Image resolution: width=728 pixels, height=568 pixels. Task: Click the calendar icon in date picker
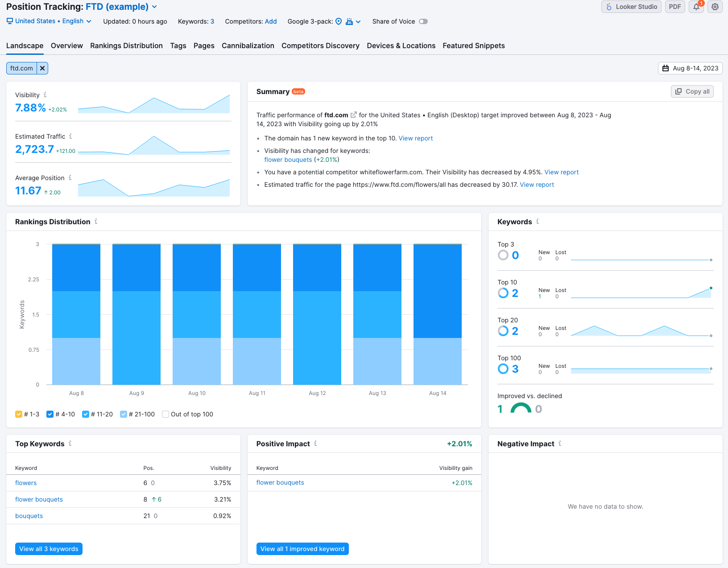point(666,68)
